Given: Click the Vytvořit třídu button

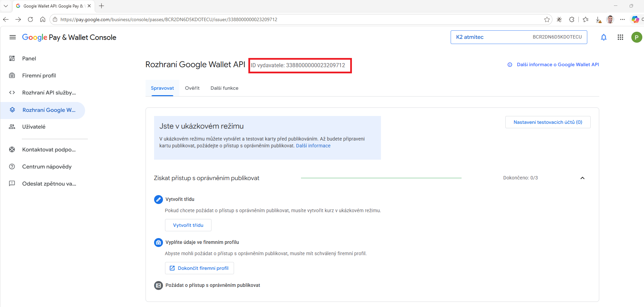Looking at the screenshot, I should pos(188,225).
